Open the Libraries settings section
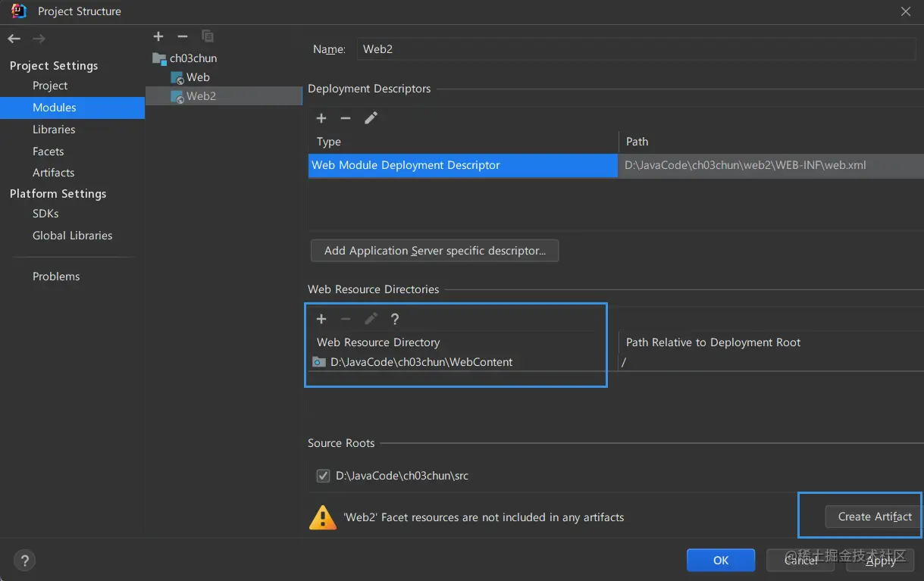924x581 pixels. tap(54, 130)
